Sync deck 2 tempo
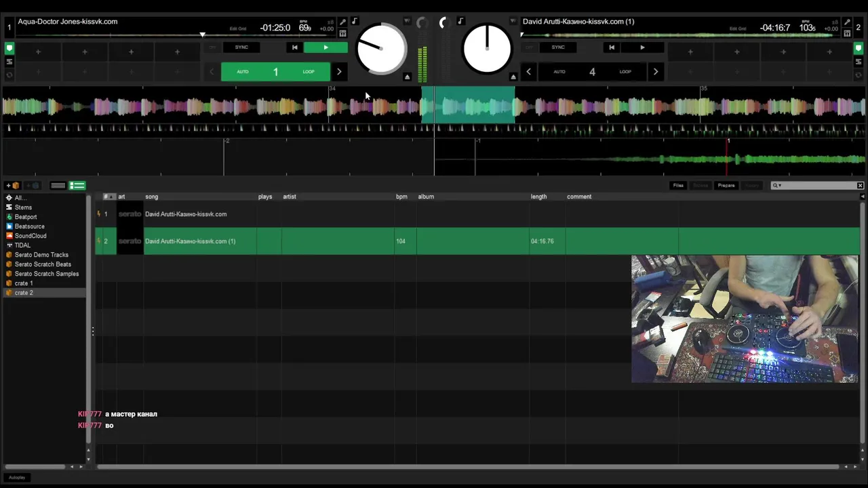868x488 pixels. coord(558,47)
